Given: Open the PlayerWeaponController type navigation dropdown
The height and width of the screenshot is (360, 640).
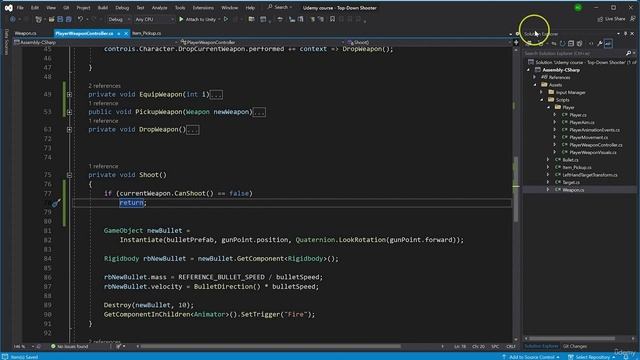Looking at the screenshot, I should click(262, 42).
